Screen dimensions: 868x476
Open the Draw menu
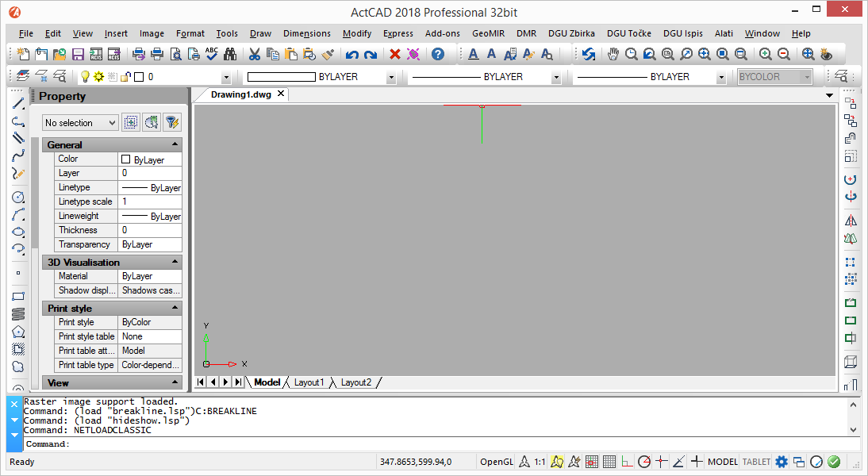coord(260,33)
